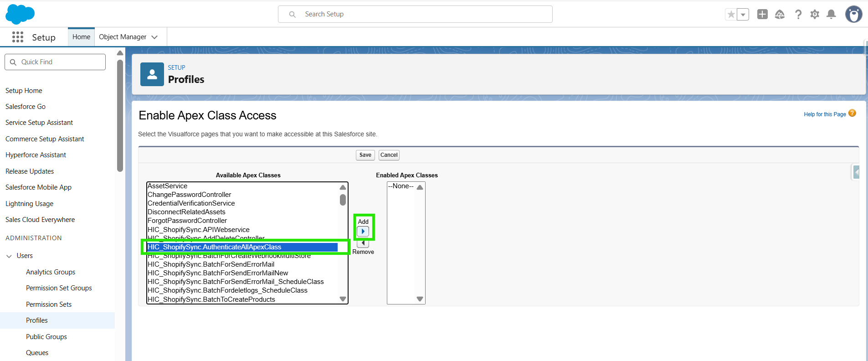Screen dimensions: 868x361
Task: Open Analytics Groups under Users
Action: 51,272
